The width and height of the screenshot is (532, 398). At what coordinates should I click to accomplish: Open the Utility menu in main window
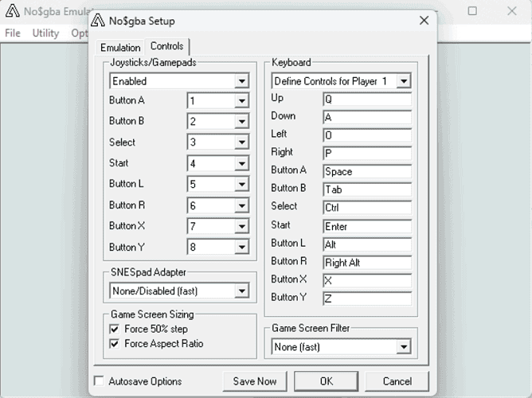45,33
